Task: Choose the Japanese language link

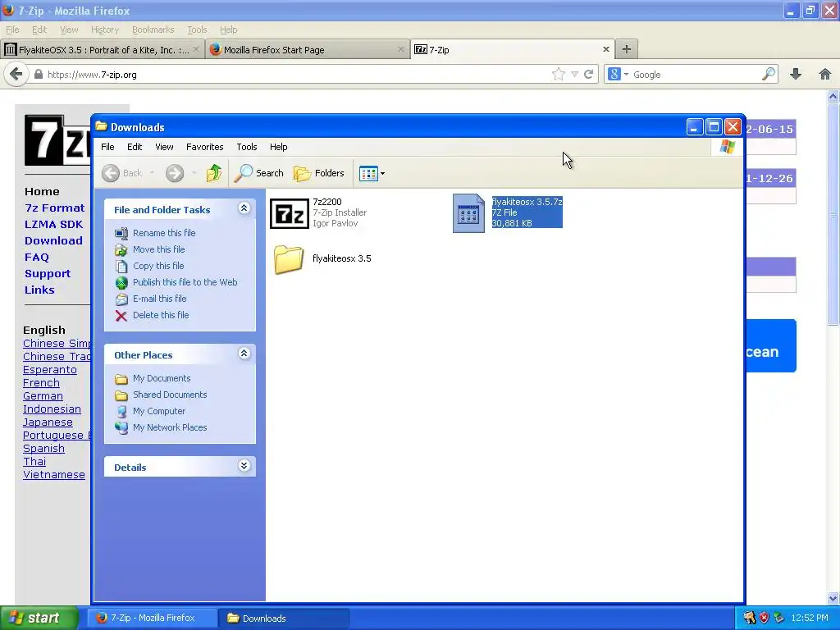Action: pos(48,422)
